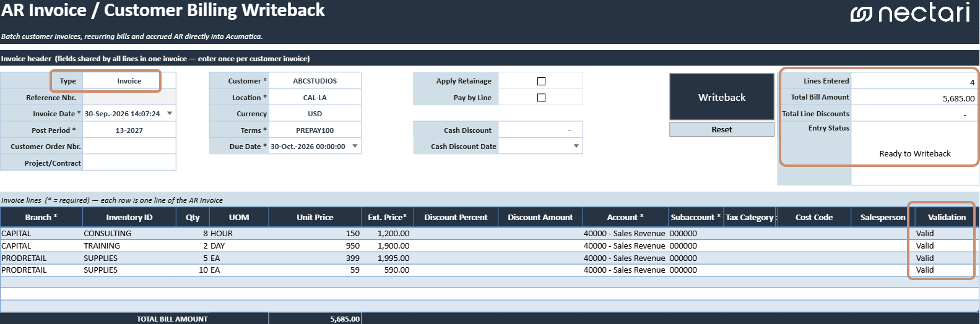Click the Unit Price column header
The height and width of the screenshot is (324, 980).
(x=315, y=217)
